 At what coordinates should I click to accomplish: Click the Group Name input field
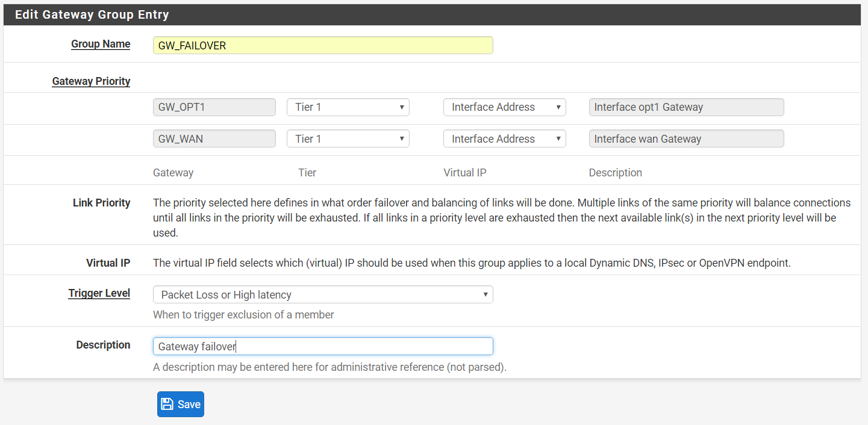point(323,45)
